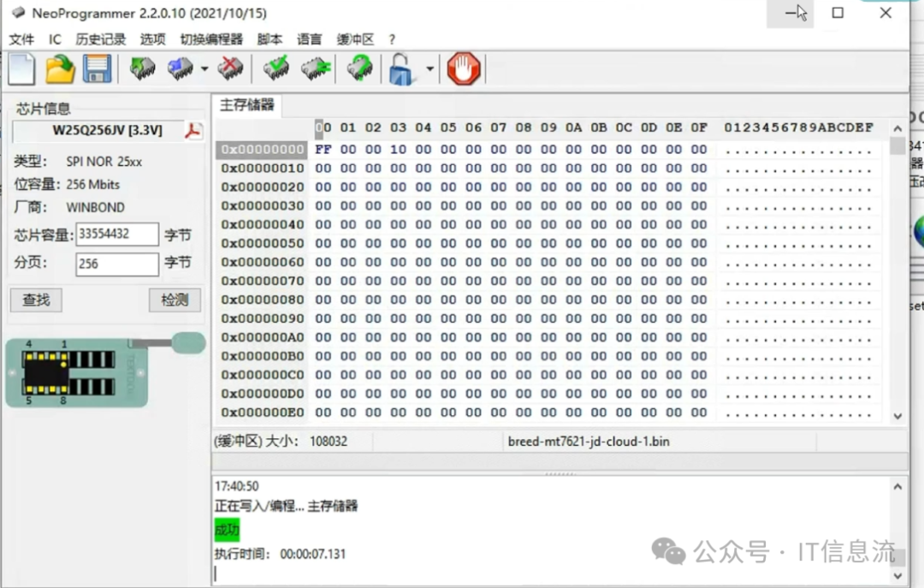Image resolution: width=924 pixels, height=588 pixels.
Task: Click the 分页 input field
Action: (117, 264)
